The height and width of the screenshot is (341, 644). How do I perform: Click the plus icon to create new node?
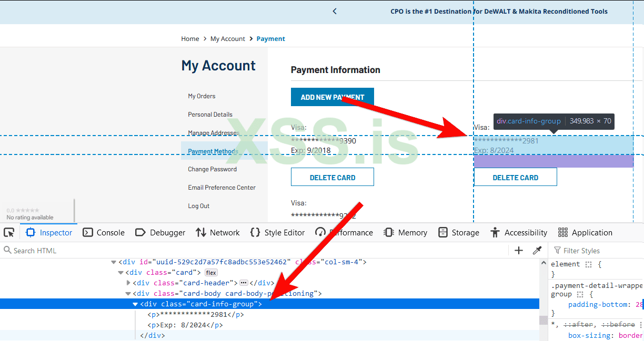(519, 251)
